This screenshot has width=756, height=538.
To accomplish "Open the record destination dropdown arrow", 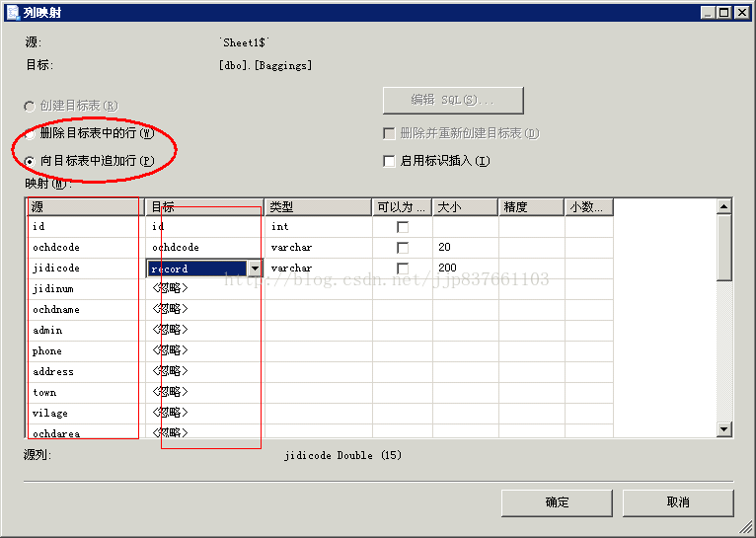I will pos(255,269).
